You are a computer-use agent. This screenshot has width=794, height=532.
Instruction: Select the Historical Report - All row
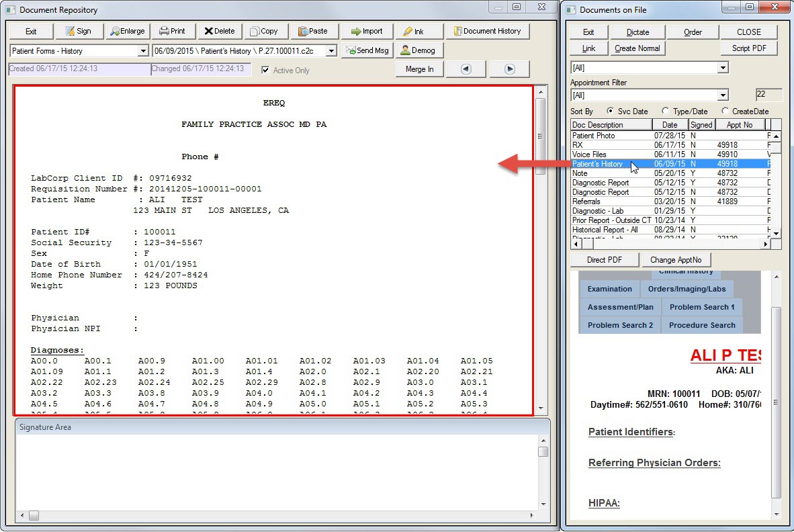click(671, 230)
